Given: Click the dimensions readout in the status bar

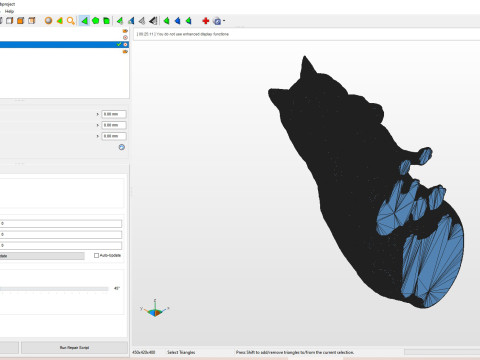Looking at the screenshot, I should (144, 352).
